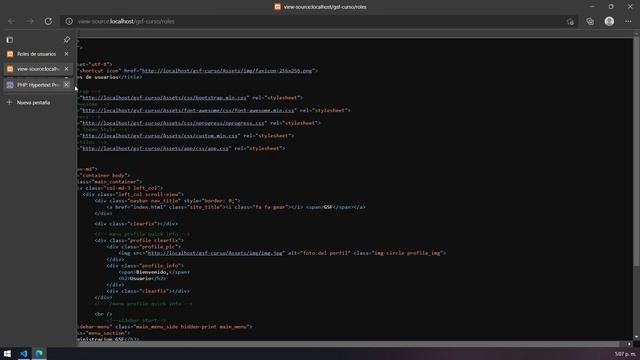This screenshot has width=640, height=360.
Task: Open the app.css stylesheet link
Action: [156, 148]
